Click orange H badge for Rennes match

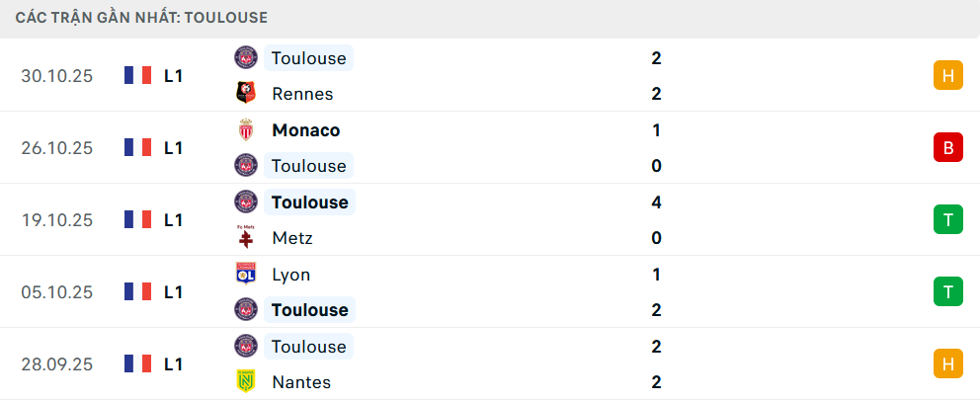point(947,76)
